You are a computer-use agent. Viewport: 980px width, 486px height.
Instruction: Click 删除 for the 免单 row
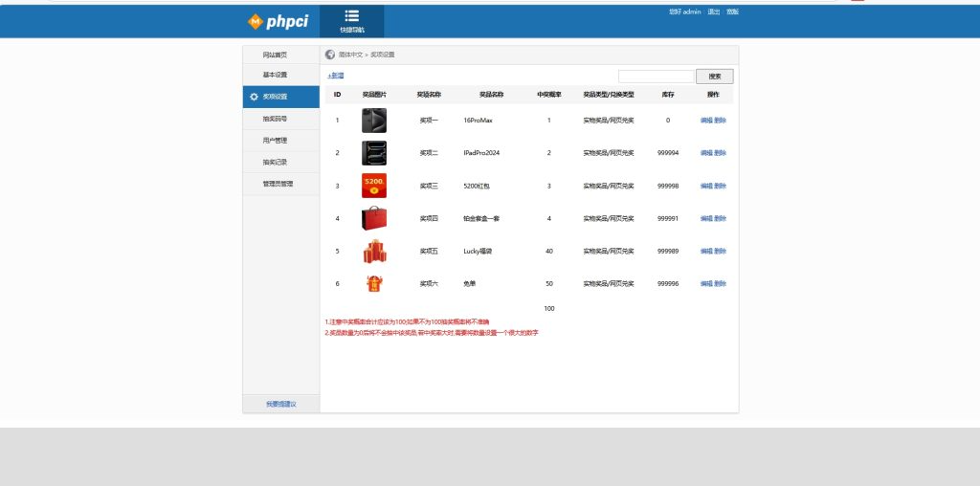point(721,284)
